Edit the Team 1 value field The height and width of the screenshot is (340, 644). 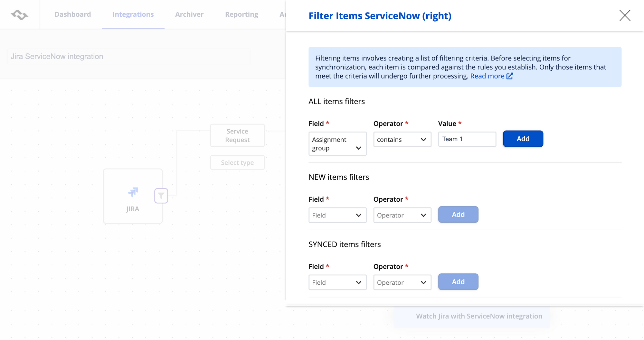click(x=467, y=139)
